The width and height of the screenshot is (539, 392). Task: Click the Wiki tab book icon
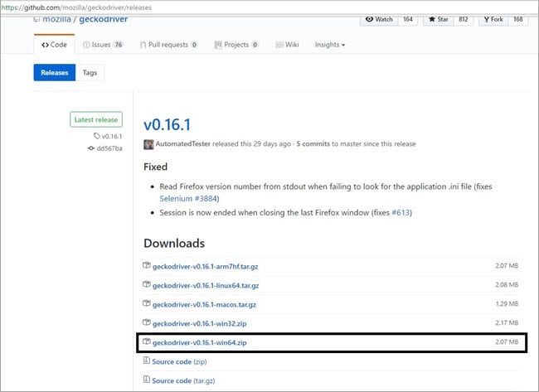point(279,45)
